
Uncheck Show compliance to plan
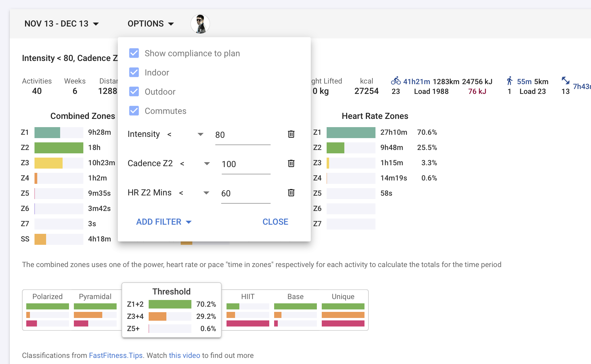(134, 53)
